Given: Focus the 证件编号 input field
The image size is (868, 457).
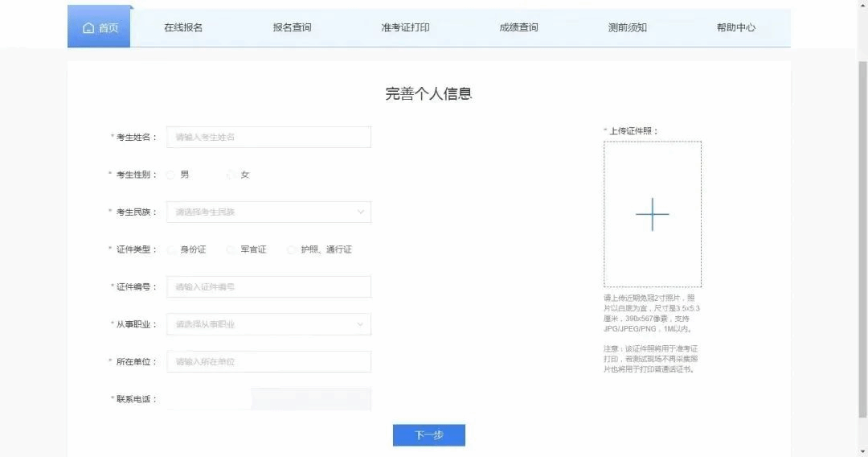Looking at the screenshot, I should 268,287.
